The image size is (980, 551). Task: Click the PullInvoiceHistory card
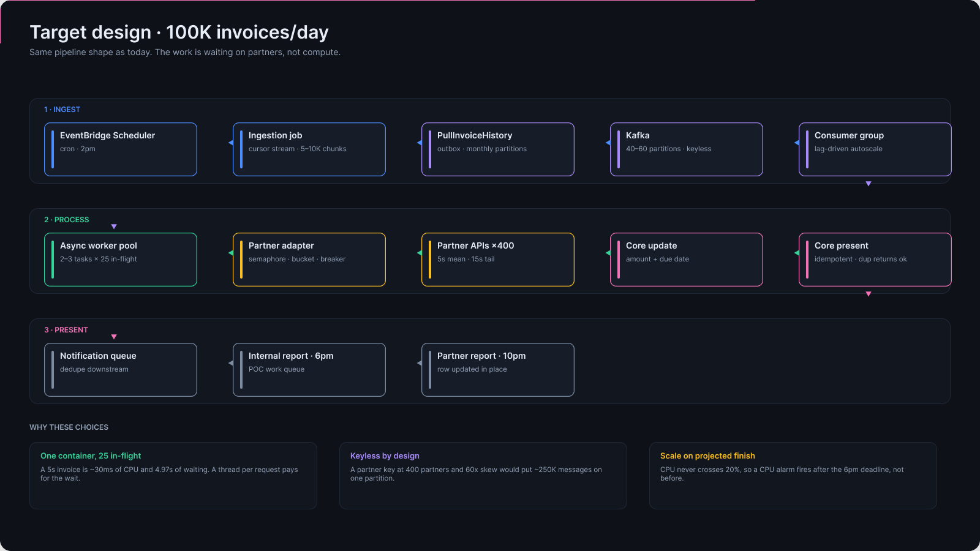pyautogui.click(x=498, y=149)
